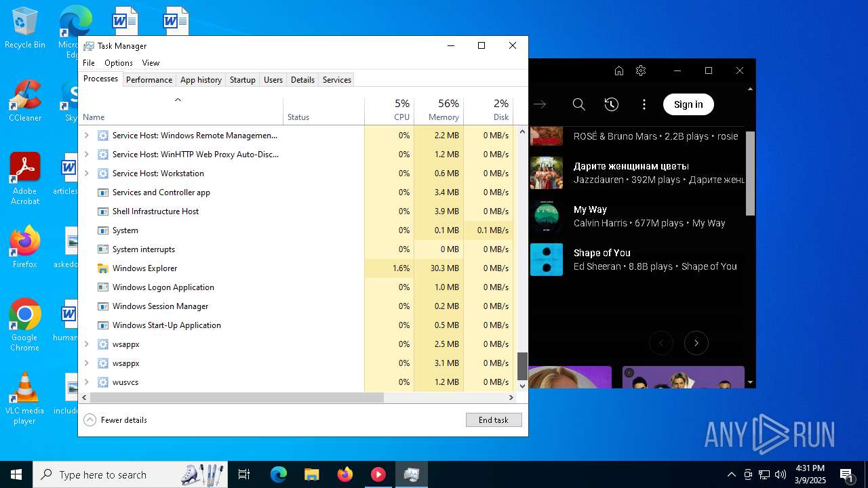The width and height of the screenshot is (868, 488).
Task: Open the volume icon in system tray
Action: click(781, 474)
